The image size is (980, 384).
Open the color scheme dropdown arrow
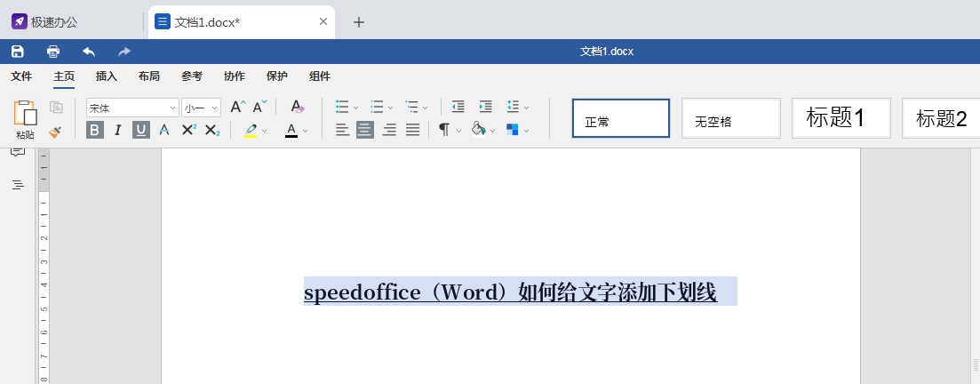pos(527,131)
